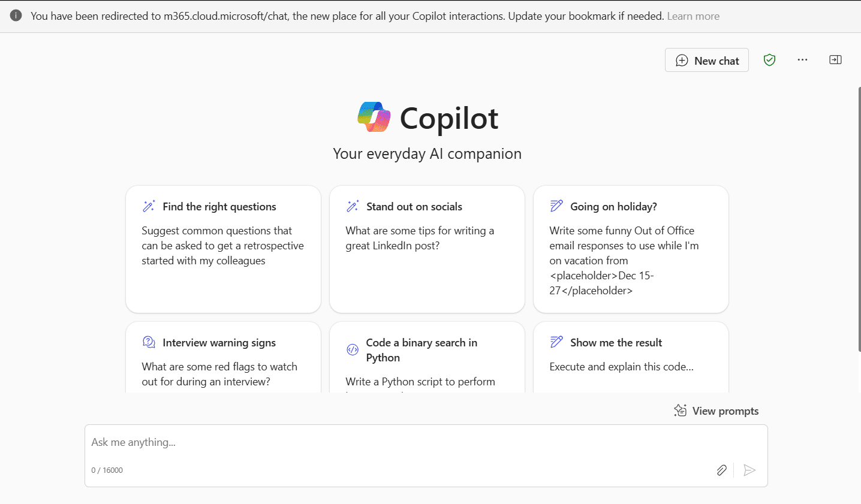Click the View prompts sparkle icon
Screen dimensions: 861x504
click(x=680, y=410)
